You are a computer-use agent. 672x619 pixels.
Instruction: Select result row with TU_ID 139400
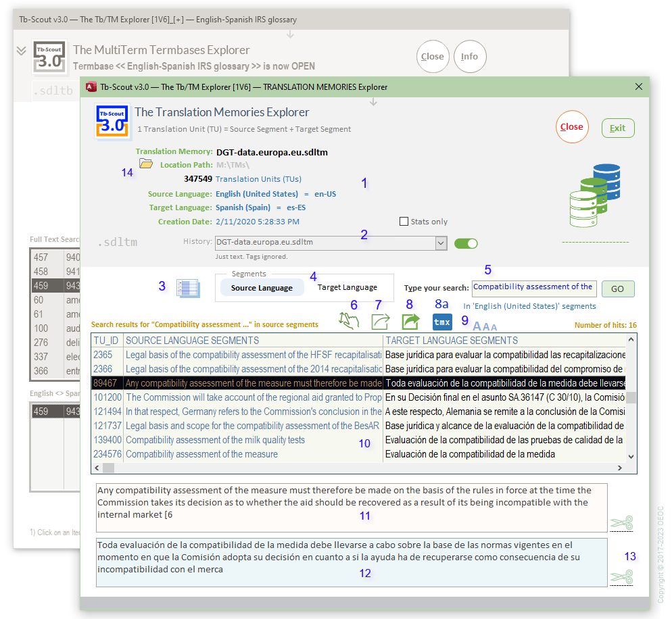coord(237,440)
